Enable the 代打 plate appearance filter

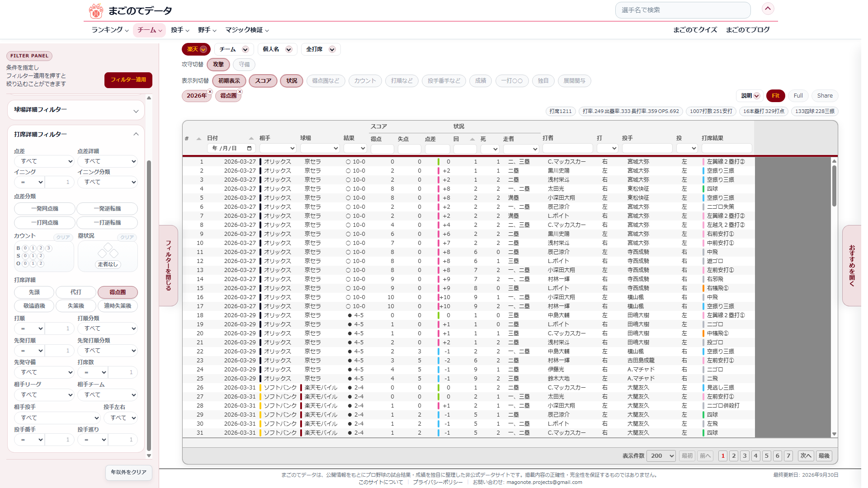75,292
